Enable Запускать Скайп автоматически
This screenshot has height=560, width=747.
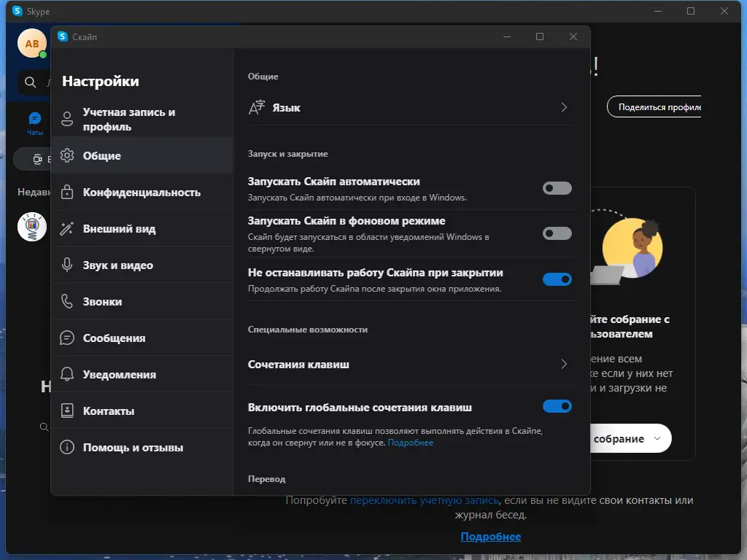557,187
